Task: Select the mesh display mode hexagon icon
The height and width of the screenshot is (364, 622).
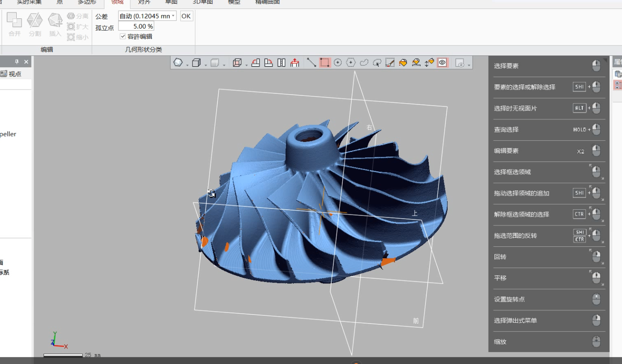Action: [178, 63]
